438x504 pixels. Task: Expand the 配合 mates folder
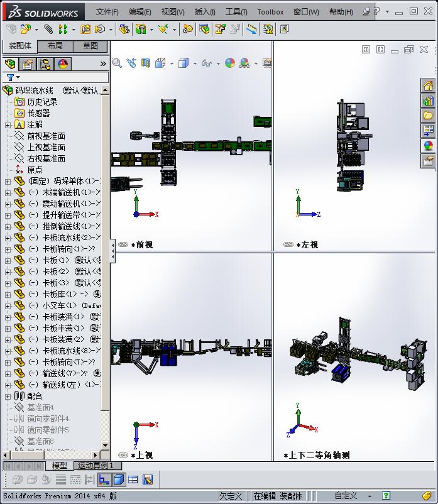8,397
